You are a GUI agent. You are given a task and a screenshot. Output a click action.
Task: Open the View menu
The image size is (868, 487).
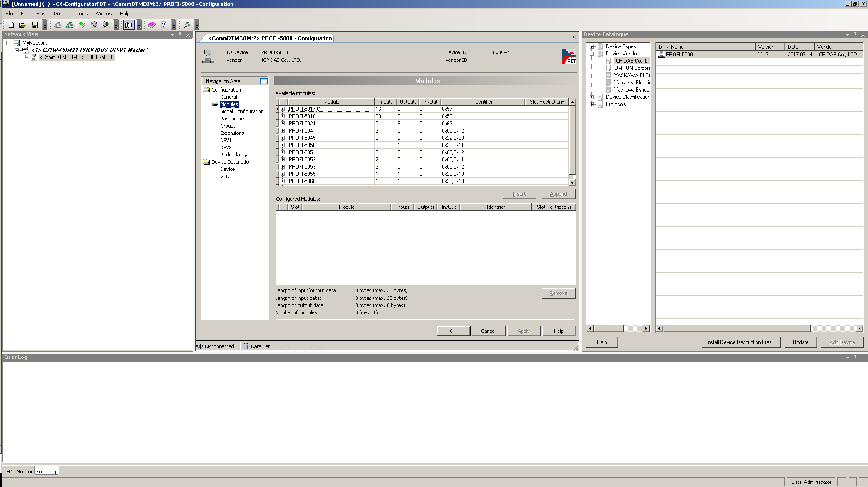coord(42,14)
